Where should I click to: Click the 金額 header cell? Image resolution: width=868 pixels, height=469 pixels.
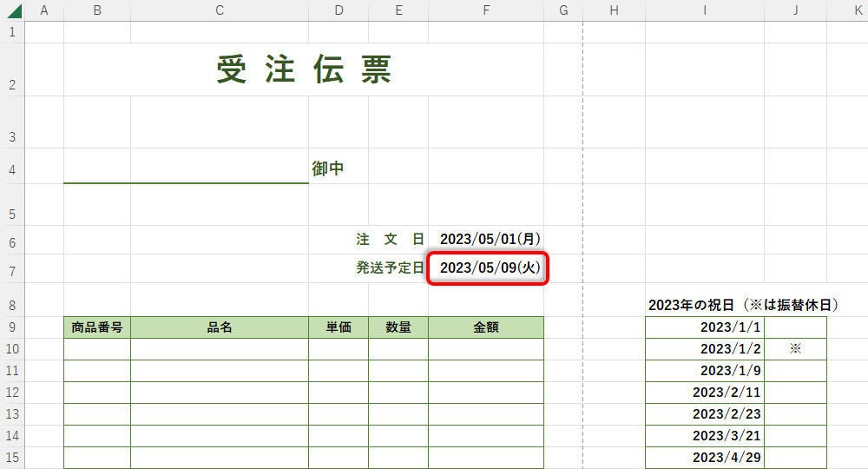(x=485, y=327)
